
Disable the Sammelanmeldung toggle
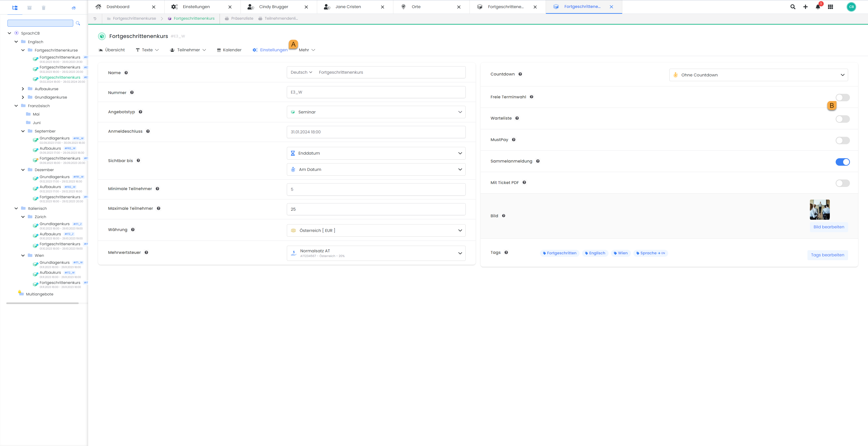click(842, 162)
